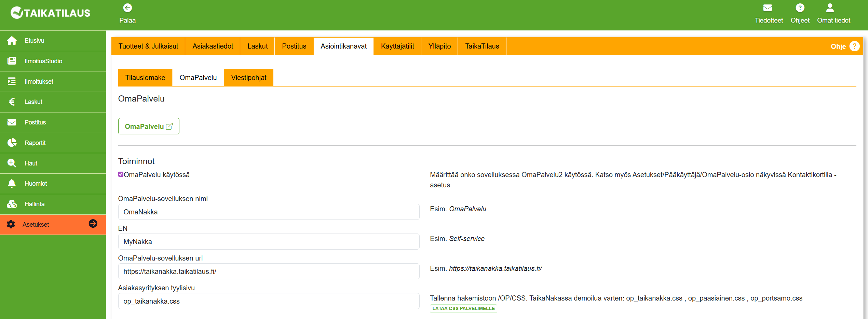Open Ohjeet question mark icon
The image size is (868, 319).
click(800, 8)
